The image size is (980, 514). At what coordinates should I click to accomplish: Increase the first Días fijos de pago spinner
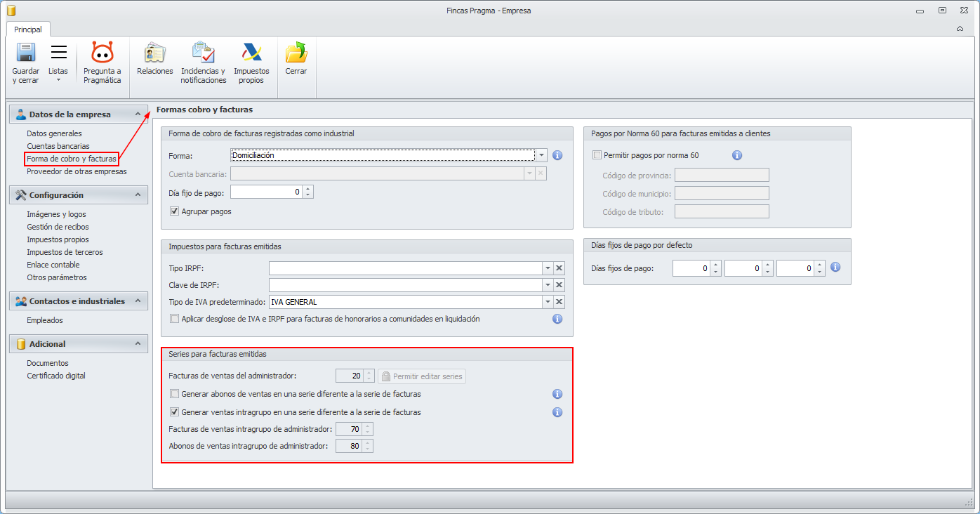(x=715, y=265)
